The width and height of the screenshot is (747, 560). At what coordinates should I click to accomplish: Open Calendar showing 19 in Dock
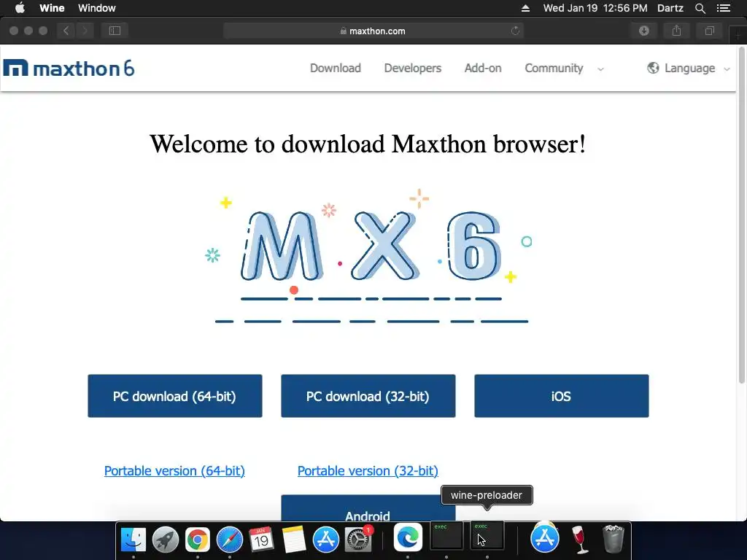[x=261, y=539]
